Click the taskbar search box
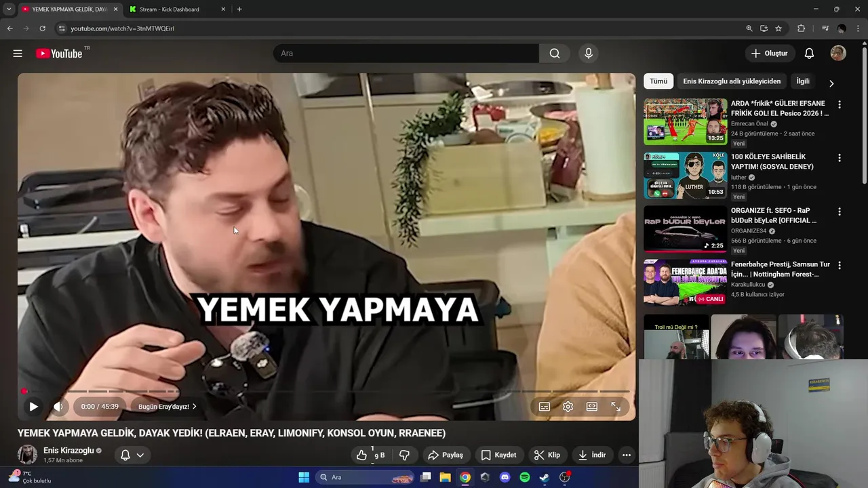The image size is (868, 488). tap(366, 477)
